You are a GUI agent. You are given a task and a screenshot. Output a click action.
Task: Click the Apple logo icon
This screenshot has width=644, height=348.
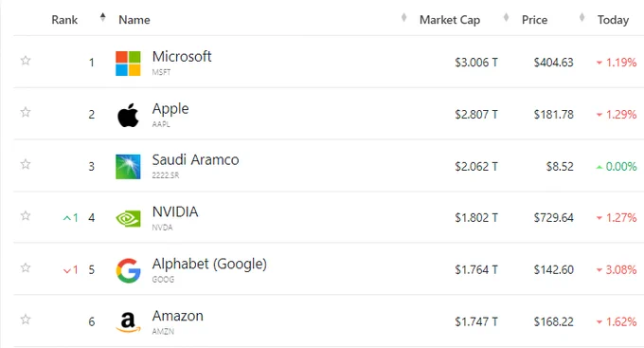coord(128,115)
